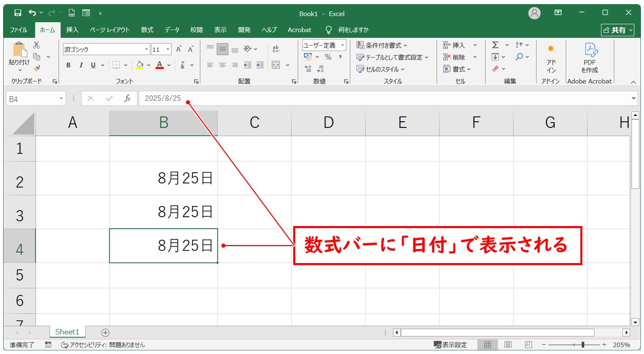
Task: Toggle center horizontal alignment
Action: tap(222, 65)
